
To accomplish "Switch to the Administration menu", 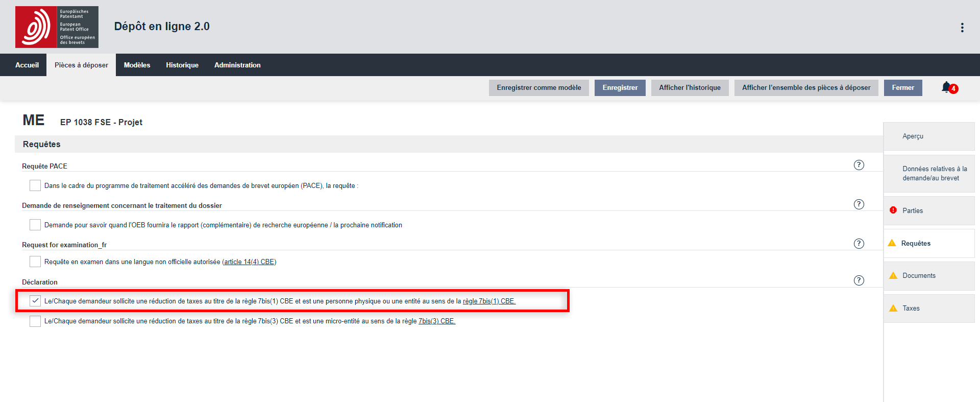I will [x=237, y=65].
